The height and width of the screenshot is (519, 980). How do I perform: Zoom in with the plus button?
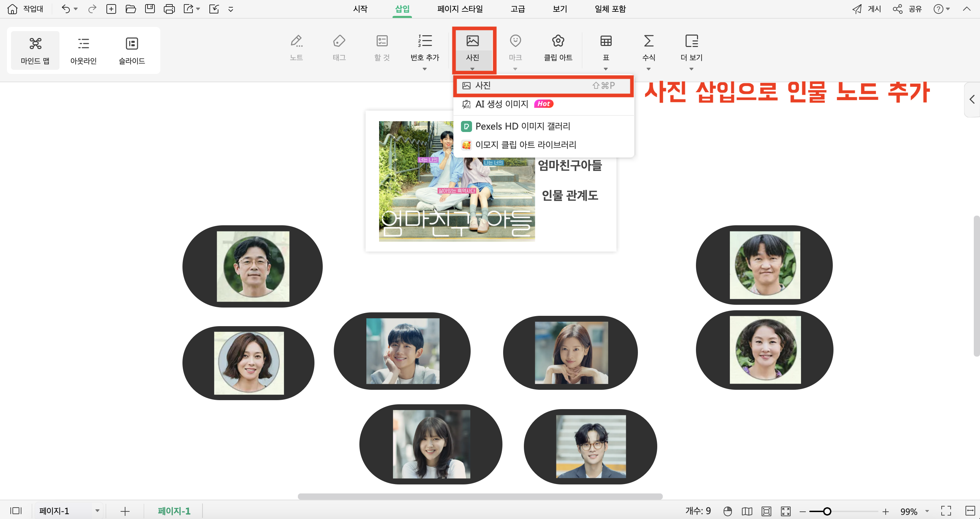[x=886, y=511]
